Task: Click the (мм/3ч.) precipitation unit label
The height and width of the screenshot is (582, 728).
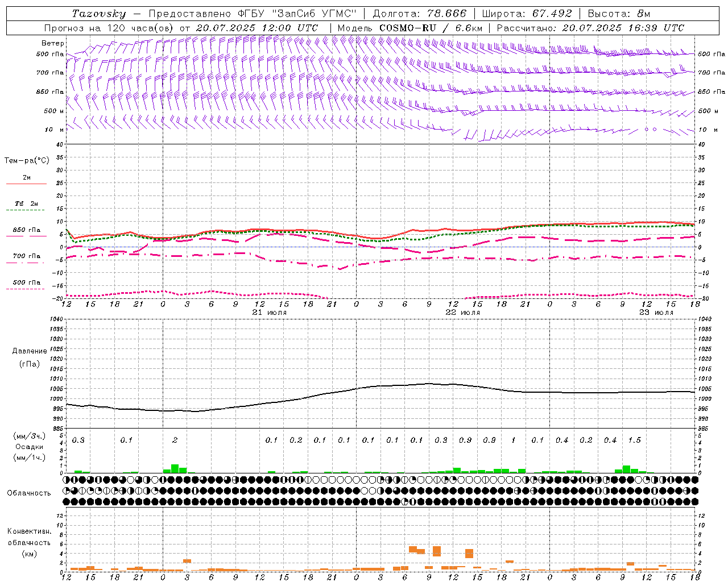Action: 29,436
